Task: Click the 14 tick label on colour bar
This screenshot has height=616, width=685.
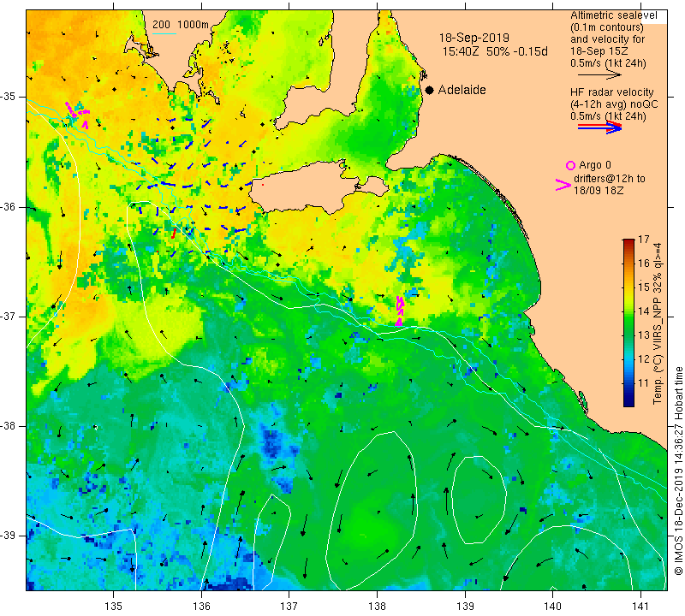Action: pyautogui.click(x=644, y=311)
